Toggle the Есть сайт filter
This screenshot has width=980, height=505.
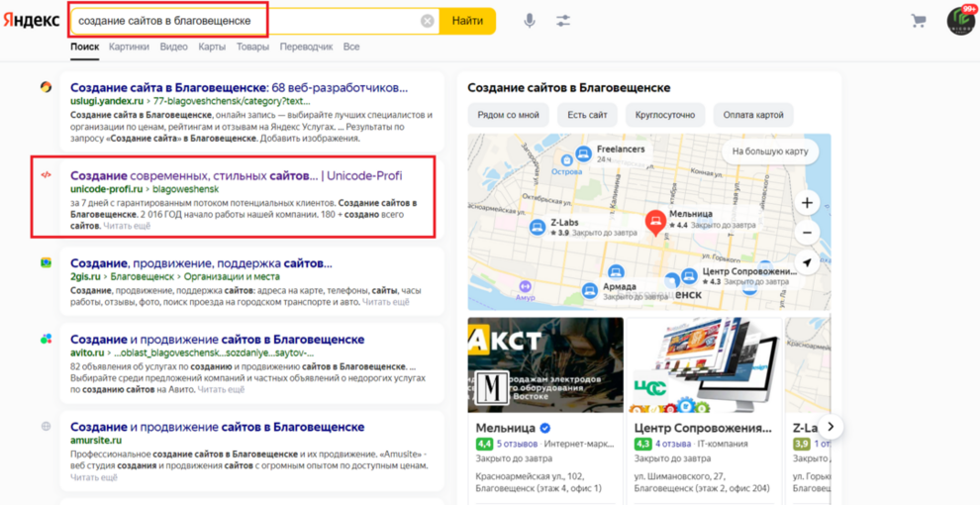[587, 115]
